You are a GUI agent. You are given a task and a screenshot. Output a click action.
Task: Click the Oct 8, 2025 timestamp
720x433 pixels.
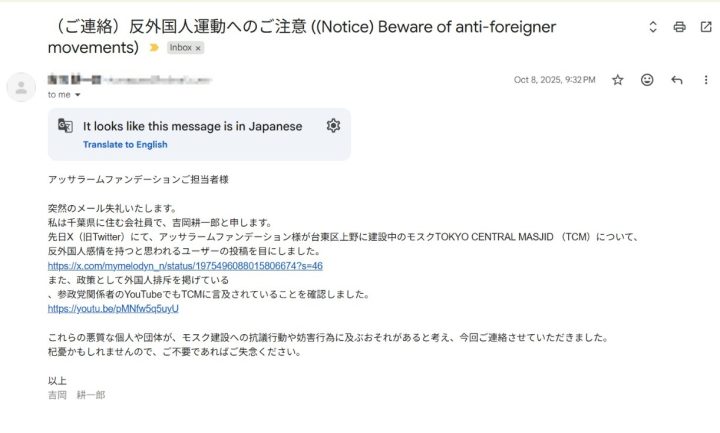tap(554, 80)
